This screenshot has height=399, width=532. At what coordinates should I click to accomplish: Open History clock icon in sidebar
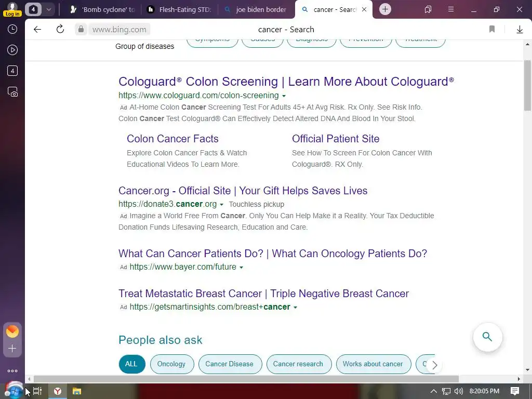click(x=12, y=29)
